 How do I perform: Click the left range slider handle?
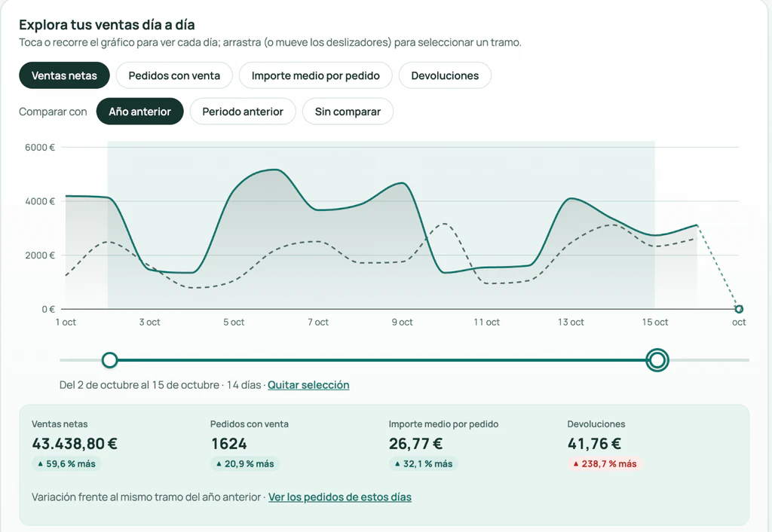coord(110,360)
